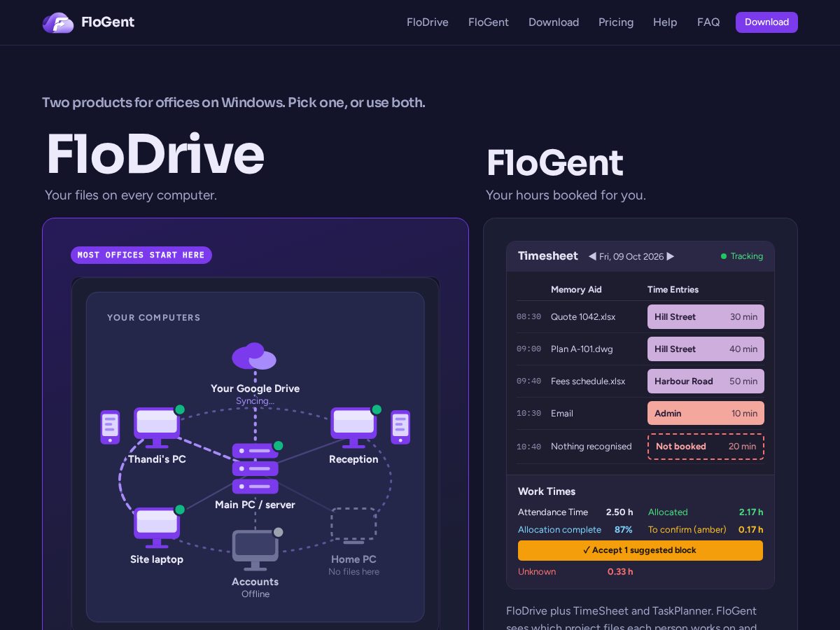Click the large FloDrive heading
The height and width of the screenshot is (630, 840).
pyautogui.click(x=155, y=154)
